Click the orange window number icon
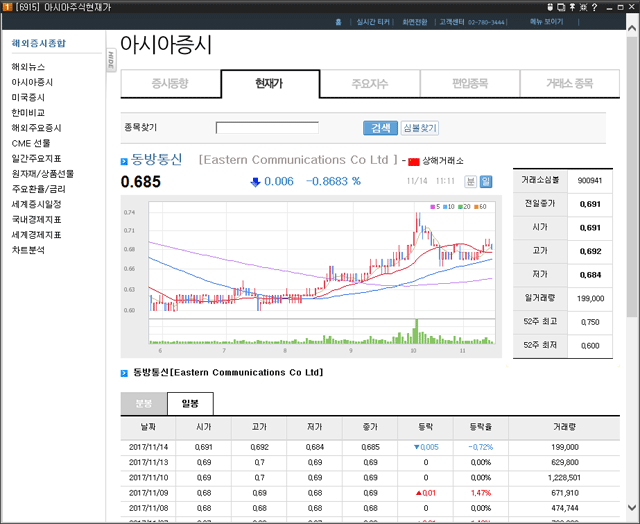 pos(7,7)
